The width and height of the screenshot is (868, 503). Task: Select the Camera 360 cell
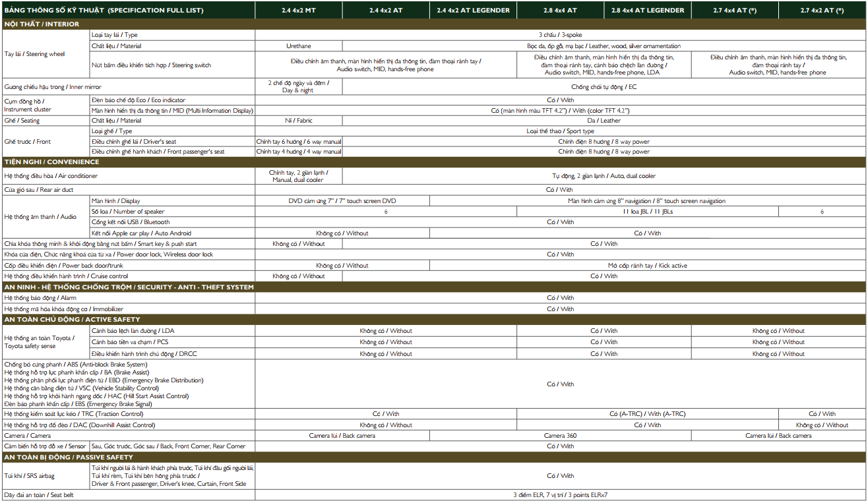[x=560, y=436]
